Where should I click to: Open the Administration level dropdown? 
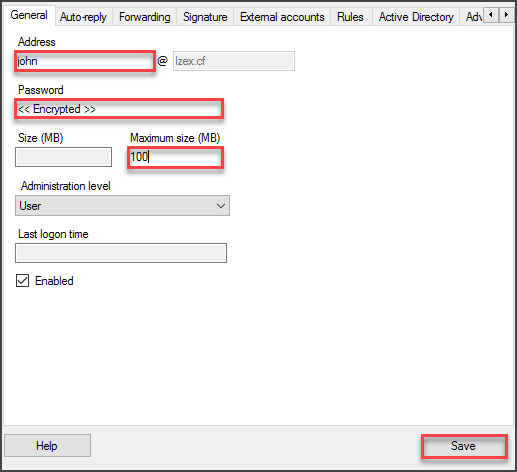click(122, 206)
